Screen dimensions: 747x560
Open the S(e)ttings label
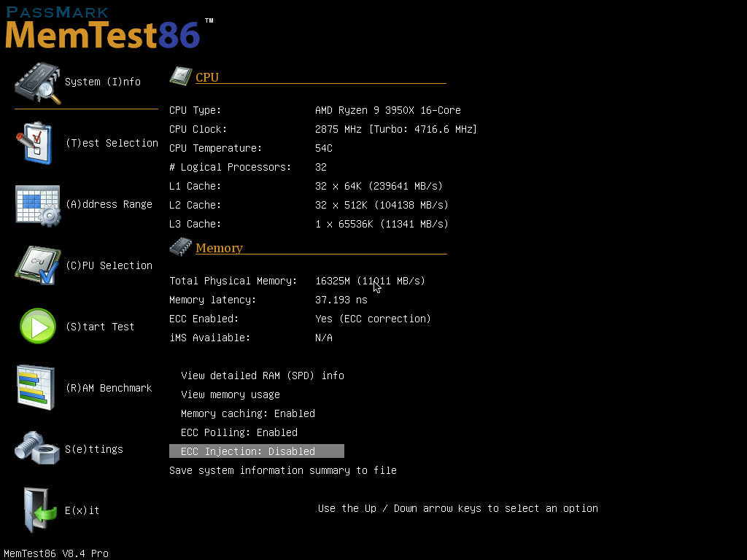click(x=94, y=449)
